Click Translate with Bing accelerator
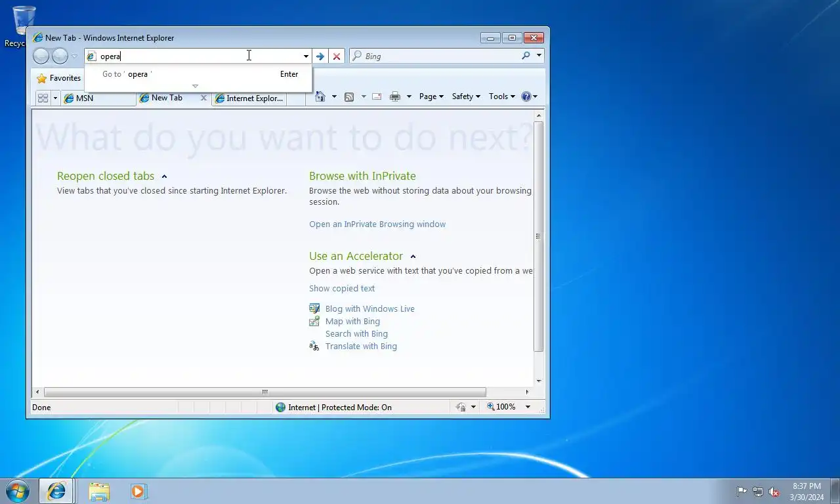 click(361, 346)
